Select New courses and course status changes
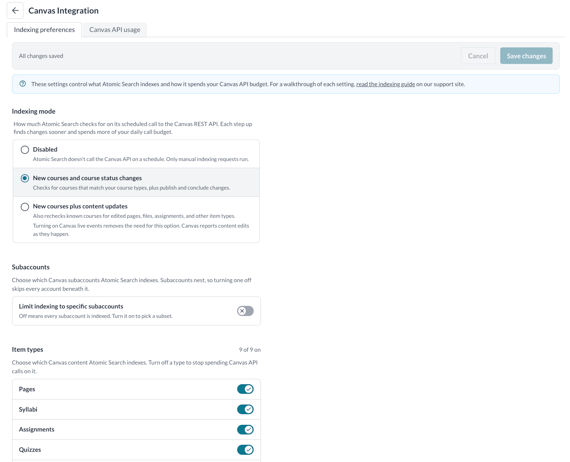Screen dimensions: 570x462 point(25,178)
